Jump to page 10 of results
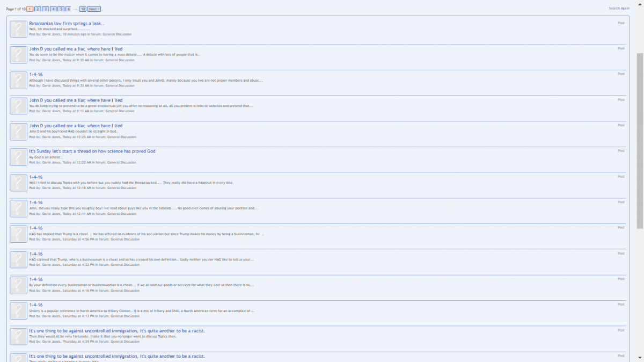 pyautogui.click(x=82, y=9)
